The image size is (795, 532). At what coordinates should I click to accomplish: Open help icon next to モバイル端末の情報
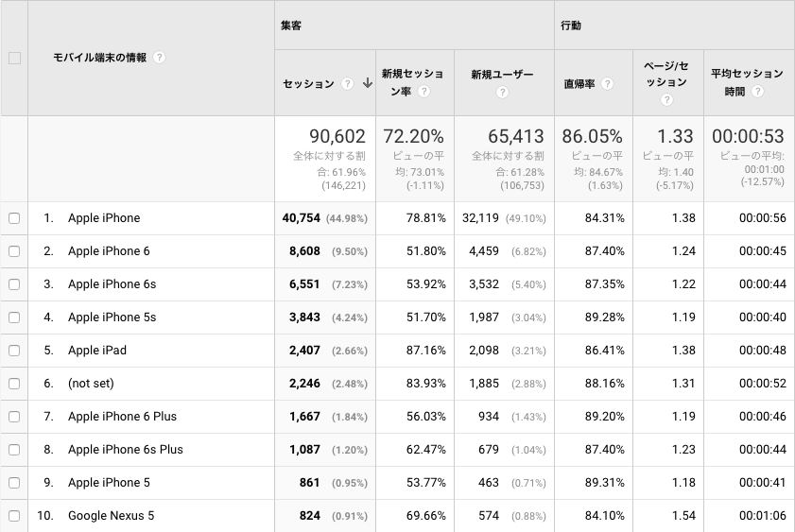[x=159, y=58]
